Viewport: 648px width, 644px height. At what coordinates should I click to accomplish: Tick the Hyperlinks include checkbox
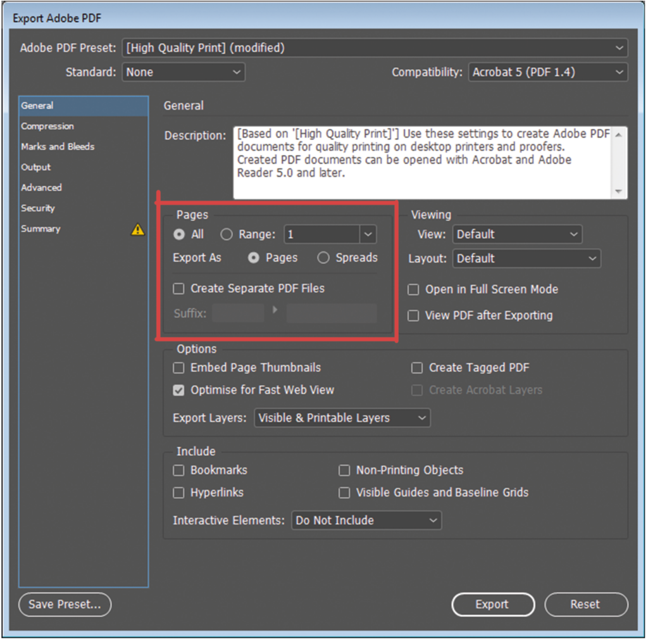pos(178,493)
